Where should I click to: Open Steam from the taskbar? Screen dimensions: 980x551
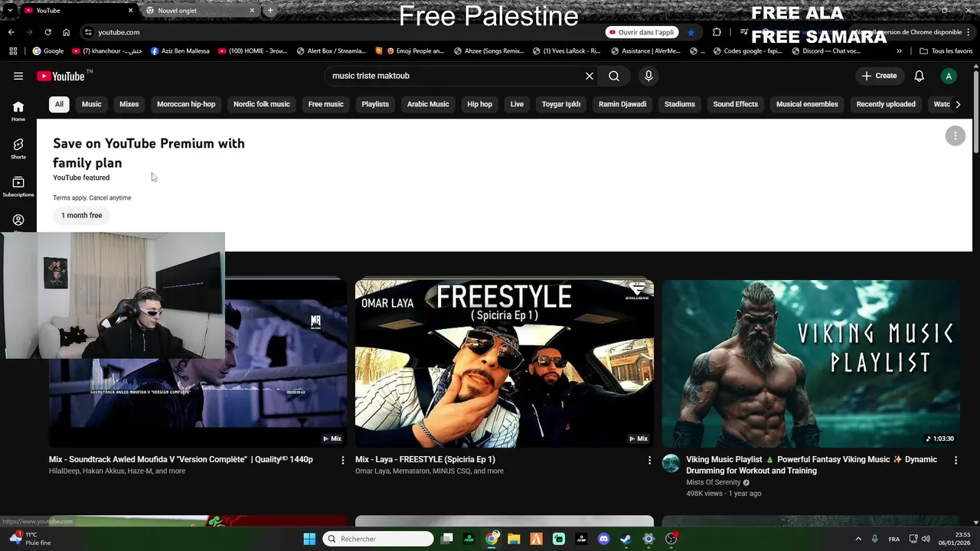626,539
